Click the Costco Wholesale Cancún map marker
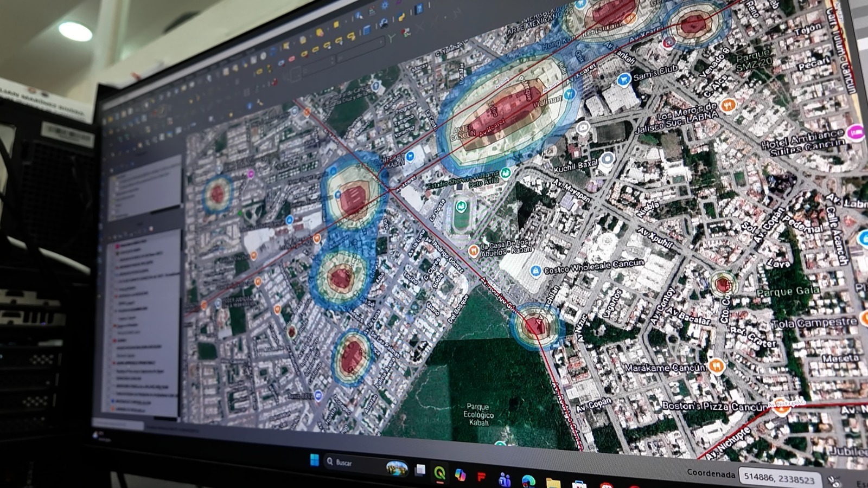 (x=535, y=271)
